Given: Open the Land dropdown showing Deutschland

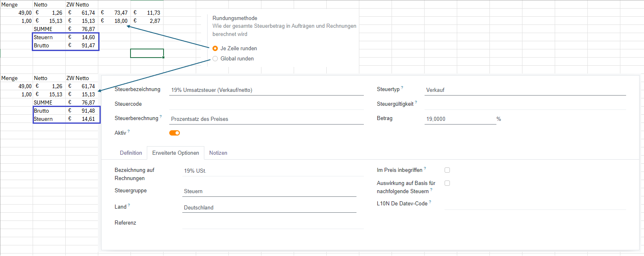Looking at the screenshot, I should pyautogui.click(x=269, y=207).
